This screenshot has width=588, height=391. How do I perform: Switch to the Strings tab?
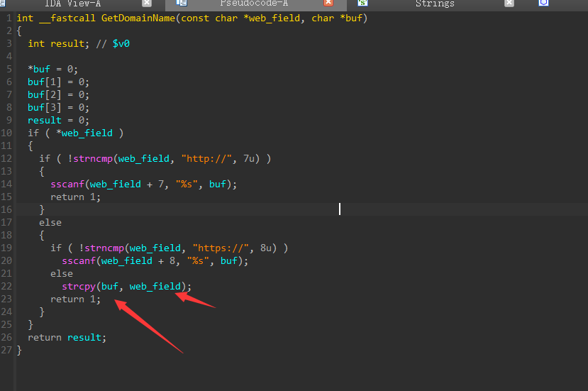click(435, 4)
